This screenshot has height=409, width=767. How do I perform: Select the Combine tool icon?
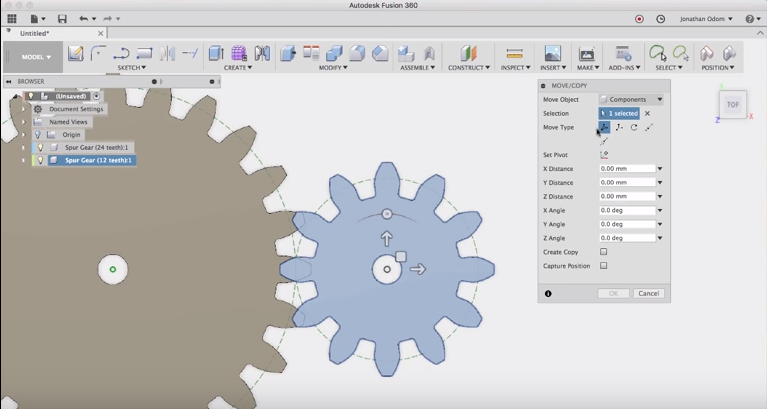(x=334, y=53)
